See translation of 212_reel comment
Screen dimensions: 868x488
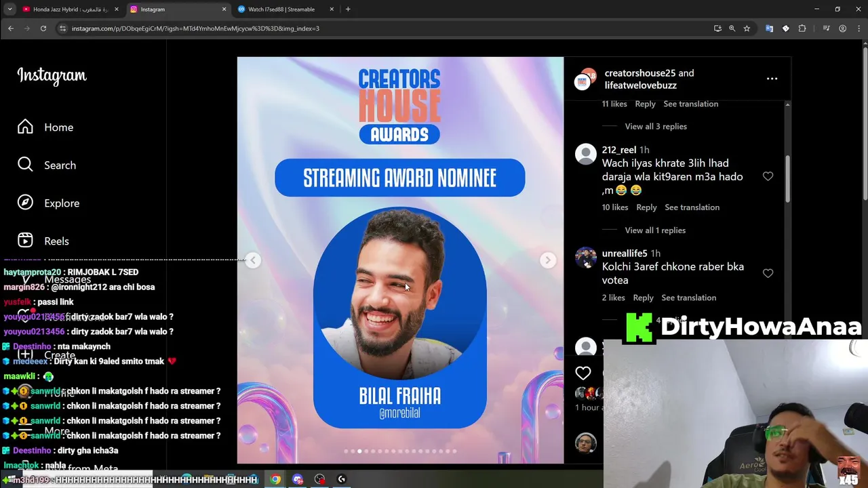(692, 207)
